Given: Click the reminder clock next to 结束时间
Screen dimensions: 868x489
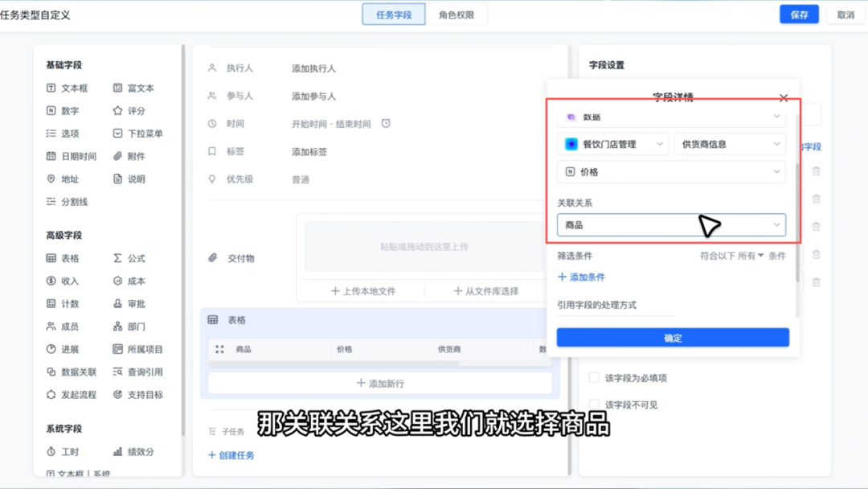Looking at the screenshot, I should click(386, 123).
